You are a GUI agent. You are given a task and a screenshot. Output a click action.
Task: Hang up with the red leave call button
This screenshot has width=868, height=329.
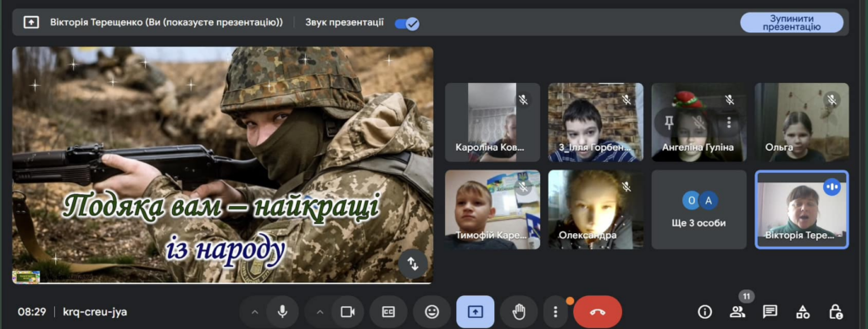598,312
